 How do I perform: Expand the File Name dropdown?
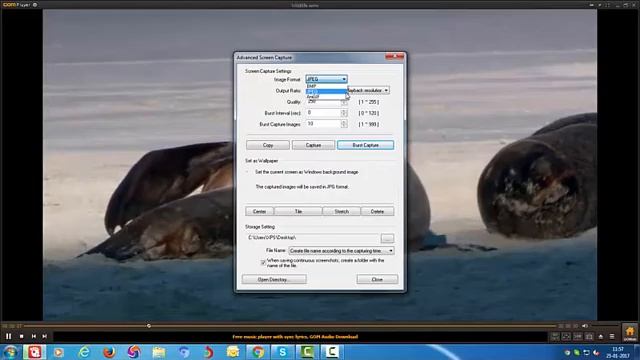coord(341,251)
